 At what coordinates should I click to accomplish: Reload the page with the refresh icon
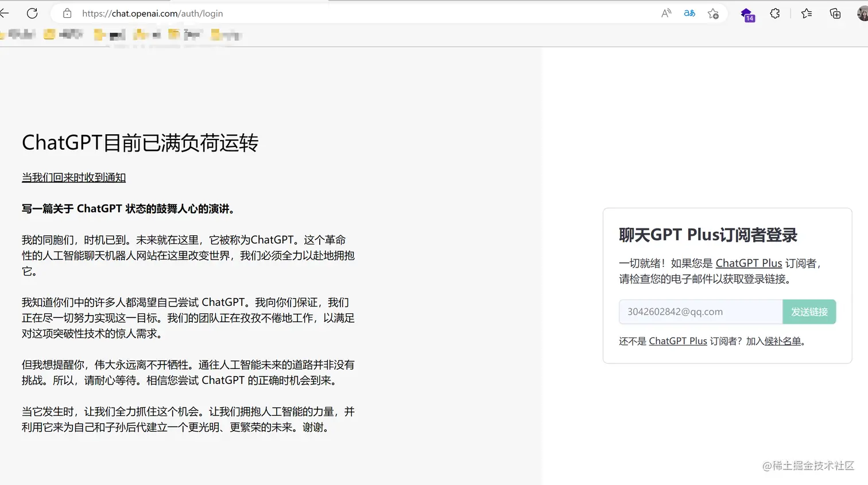point(32,13)
